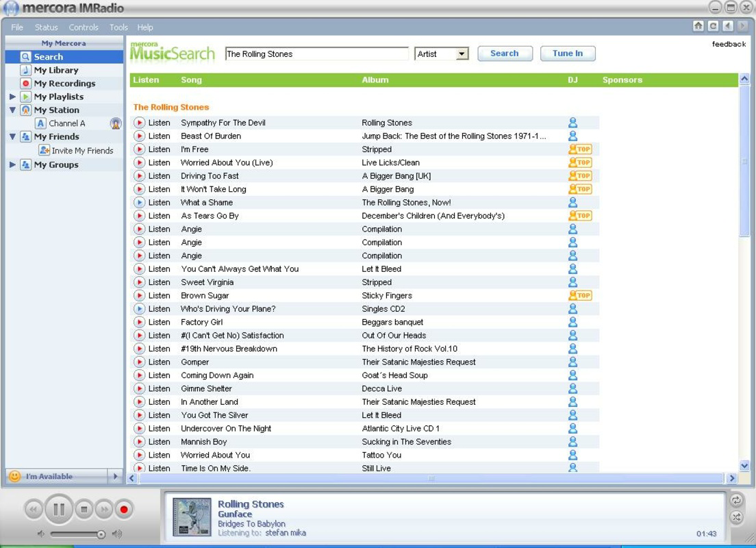Click the Bridges To Babylon album art thumbnail
Viewport: 756px width, 548px height.
point(192,517)
